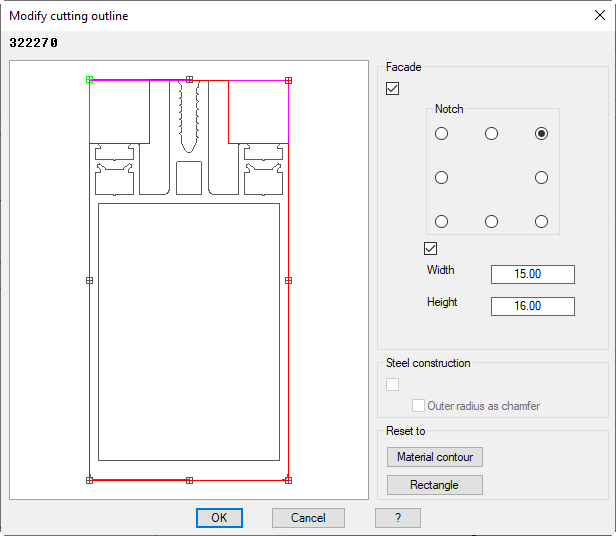Toggle the checkbox above the Width field
Screen dimensions: 616x536
[x=432, y=248]
